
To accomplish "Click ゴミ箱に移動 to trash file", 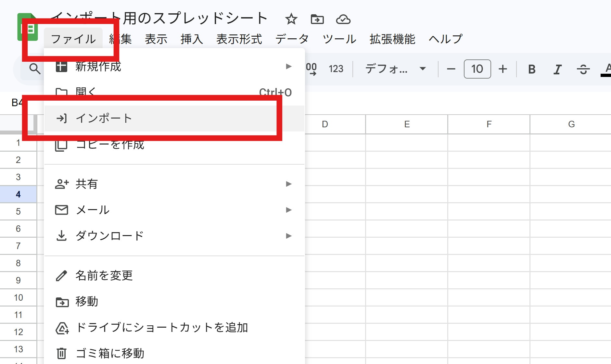I will pos(110,353).
